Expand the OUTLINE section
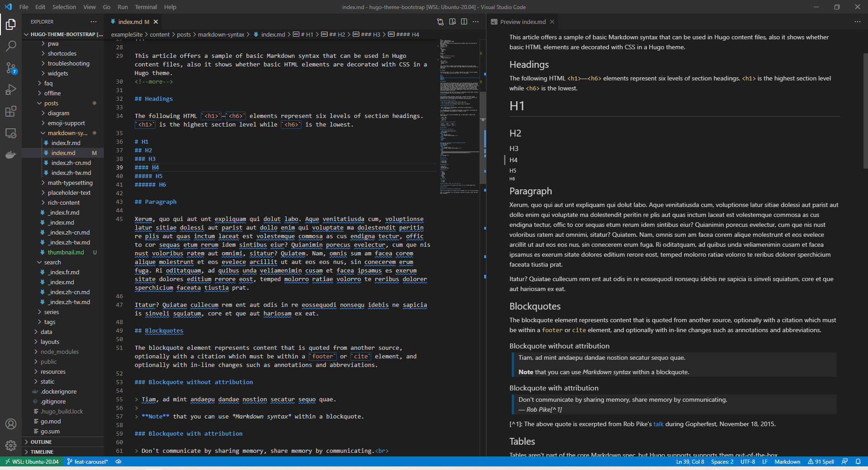Viewport: 868px width, 470px height. click(x=42, y=442)
